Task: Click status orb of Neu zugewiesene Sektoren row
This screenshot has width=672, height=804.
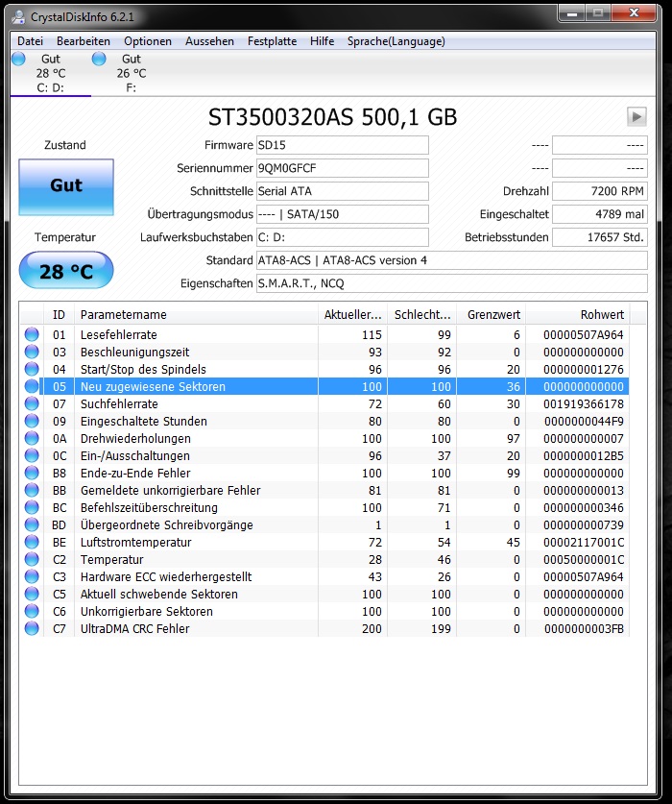Action: click(x=32, y=386)
